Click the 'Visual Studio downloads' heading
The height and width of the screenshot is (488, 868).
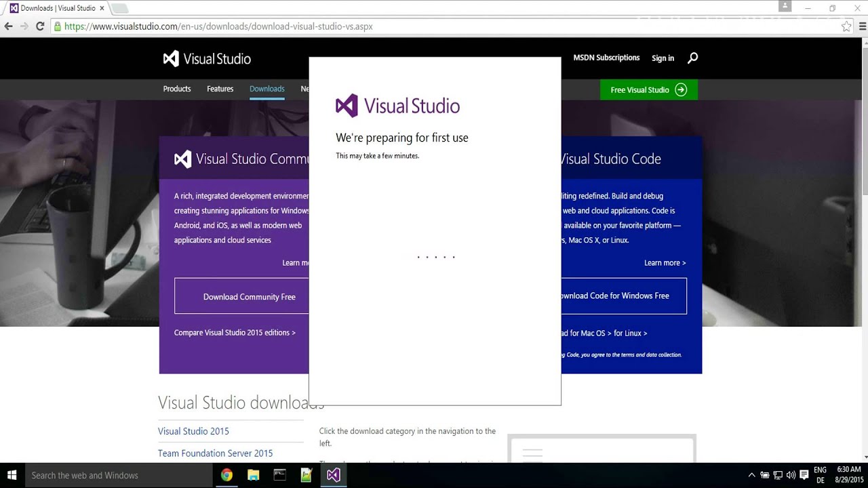click(241, 403)
